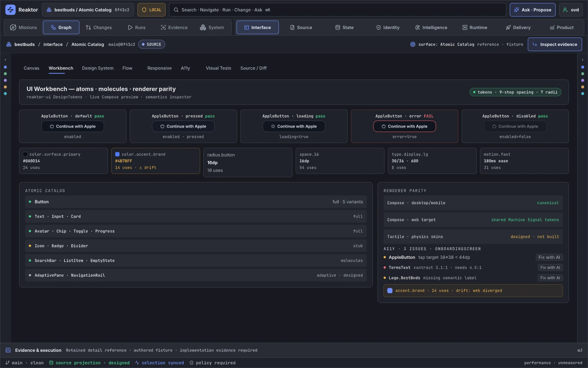The height and width of the screenshot is (368, 588).
Task: Click Fix with AI for AppleButton tap target
Action: [x=549, y=257]
